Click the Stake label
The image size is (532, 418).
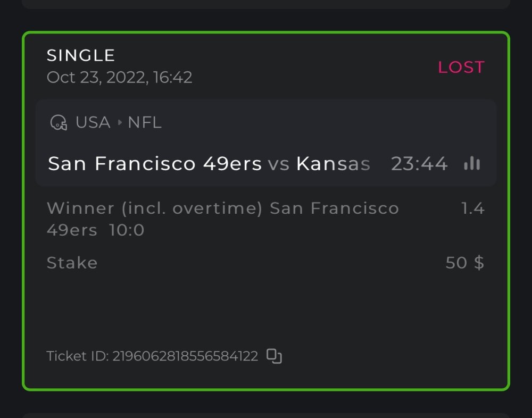[72, 263]
